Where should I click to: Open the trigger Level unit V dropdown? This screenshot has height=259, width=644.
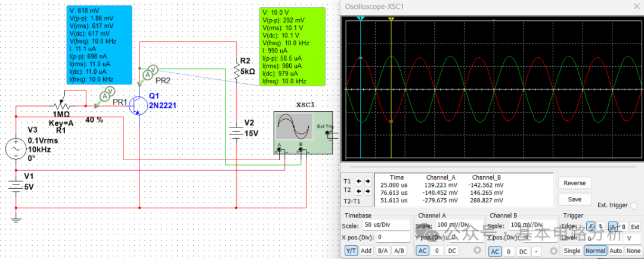633,239
